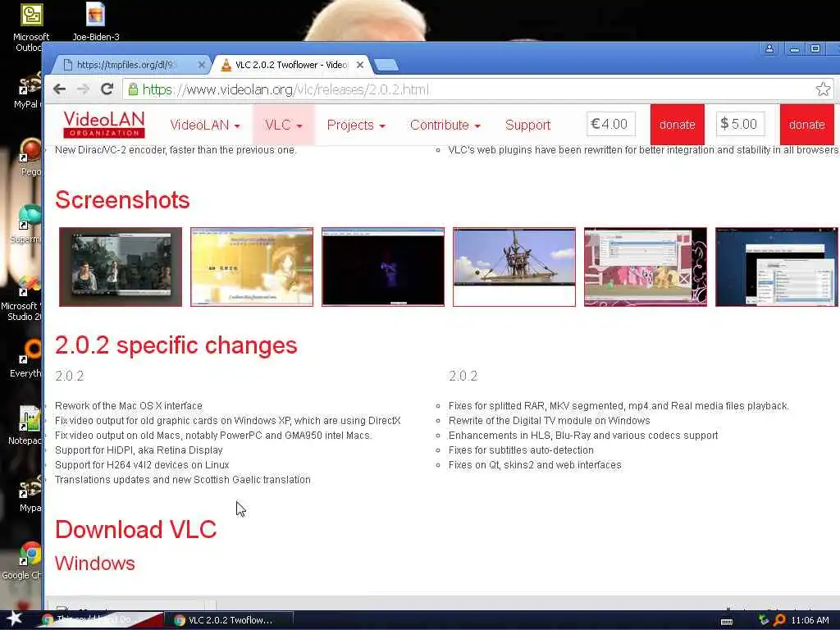This screenshot has width=840, height=630.
Task: Click taskbar item VLC 2.0.2 Twoflow...
Action: point(231,620)
